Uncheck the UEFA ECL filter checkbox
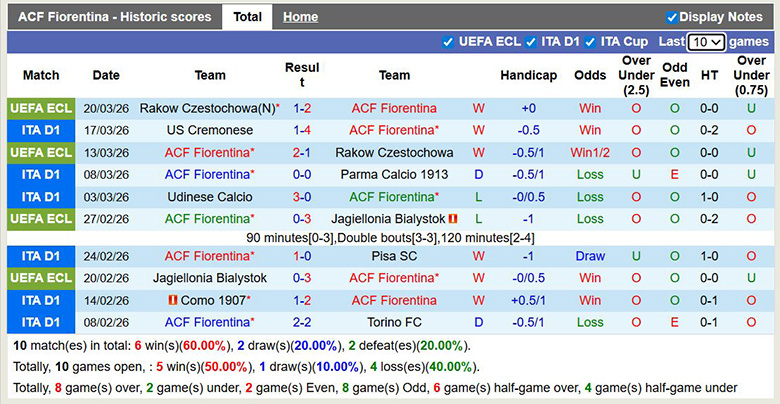This screenshot has height=404, width=780. click(448, 42)
